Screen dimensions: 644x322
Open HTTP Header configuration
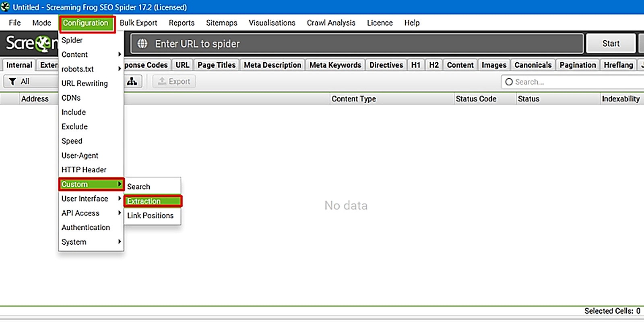coord(91,170)
